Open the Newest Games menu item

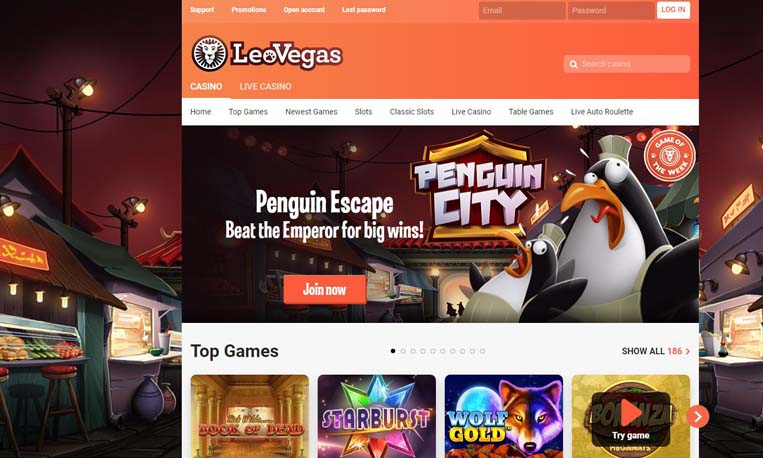click(311, 111)
